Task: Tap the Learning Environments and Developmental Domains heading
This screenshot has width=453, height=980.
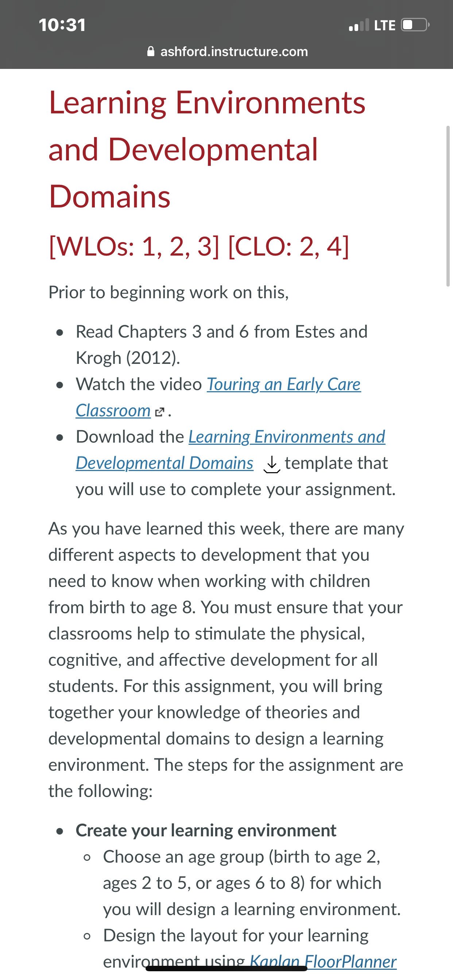Action: pos(207,149)
